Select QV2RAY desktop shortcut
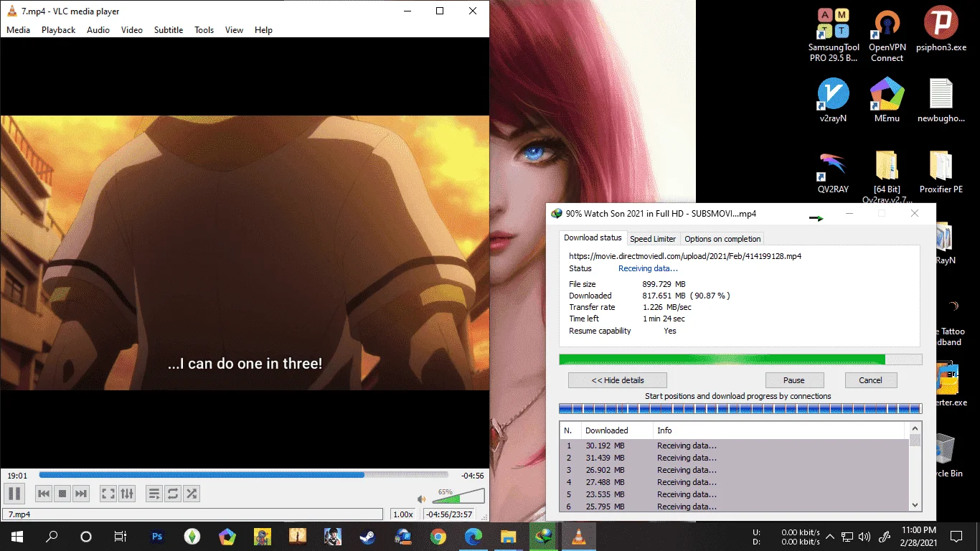Screen dimensions: 980x551 coord(833,172)
